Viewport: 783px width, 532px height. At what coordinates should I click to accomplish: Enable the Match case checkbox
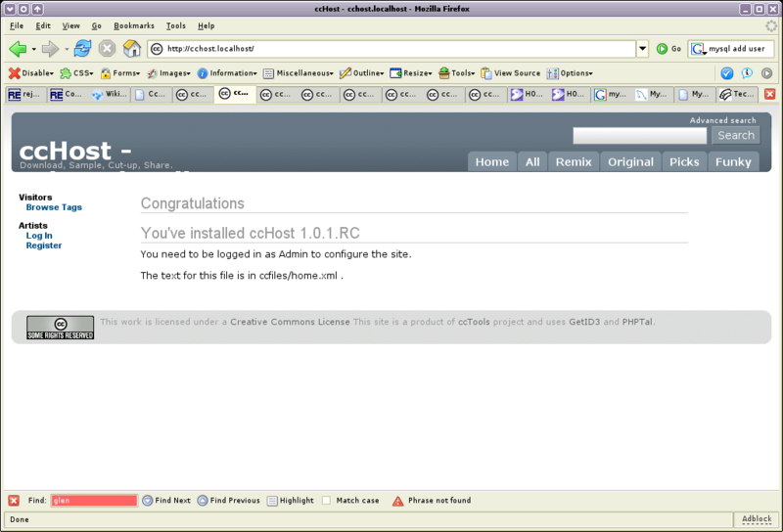pyautogui.click(x=327, y=501)
